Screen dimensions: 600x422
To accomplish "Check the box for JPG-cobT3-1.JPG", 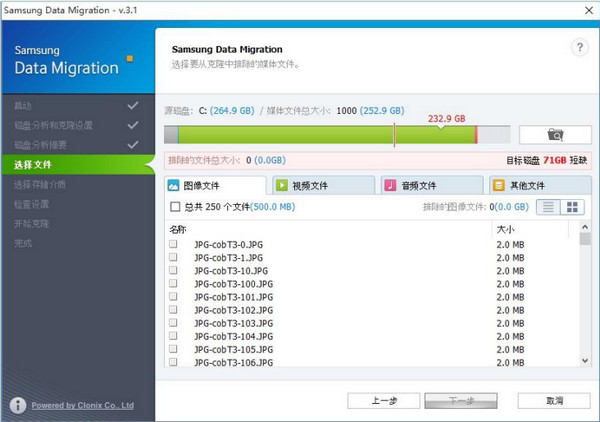I will (173, 257).
